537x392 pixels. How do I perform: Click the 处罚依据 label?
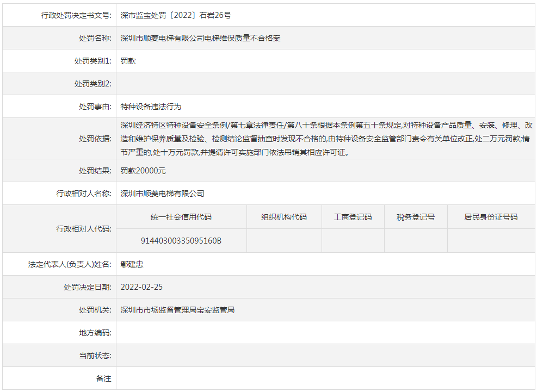click(x=95, y=139)
